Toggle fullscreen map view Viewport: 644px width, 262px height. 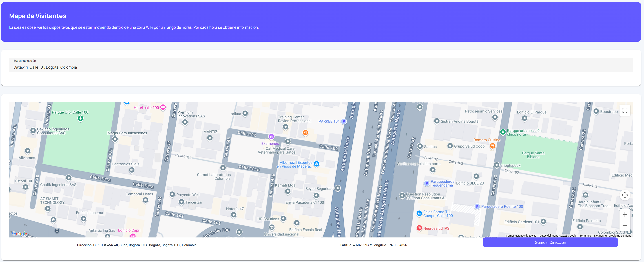[625, 110]
